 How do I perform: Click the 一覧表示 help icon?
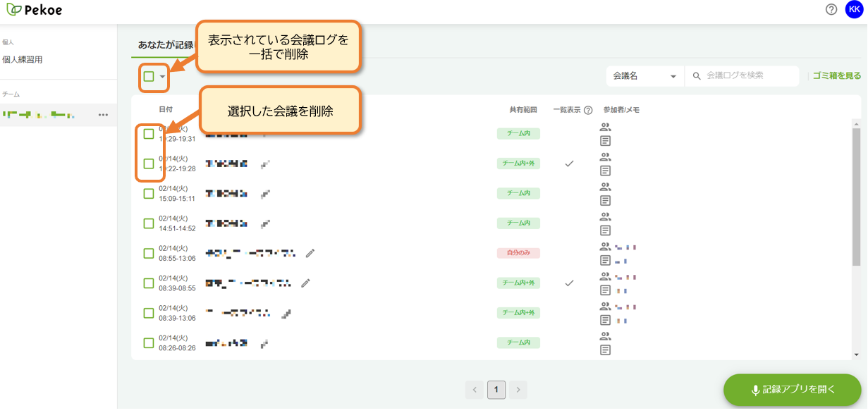pyautogui.click(x=588, y=110)
